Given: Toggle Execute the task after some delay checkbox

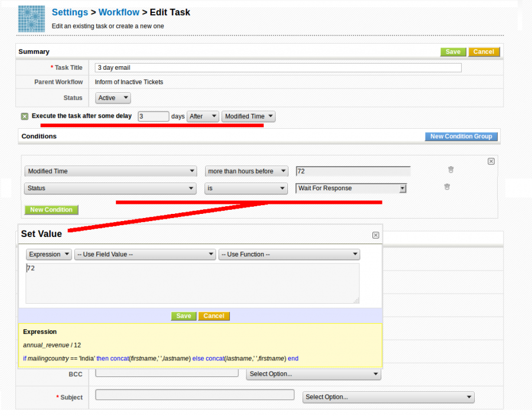Looking at the screenshot, I should [24, 116].
